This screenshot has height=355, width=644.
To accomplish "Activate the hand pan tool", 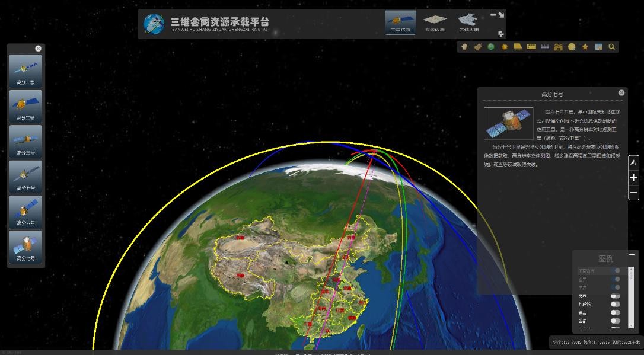I will click(464, 47).
